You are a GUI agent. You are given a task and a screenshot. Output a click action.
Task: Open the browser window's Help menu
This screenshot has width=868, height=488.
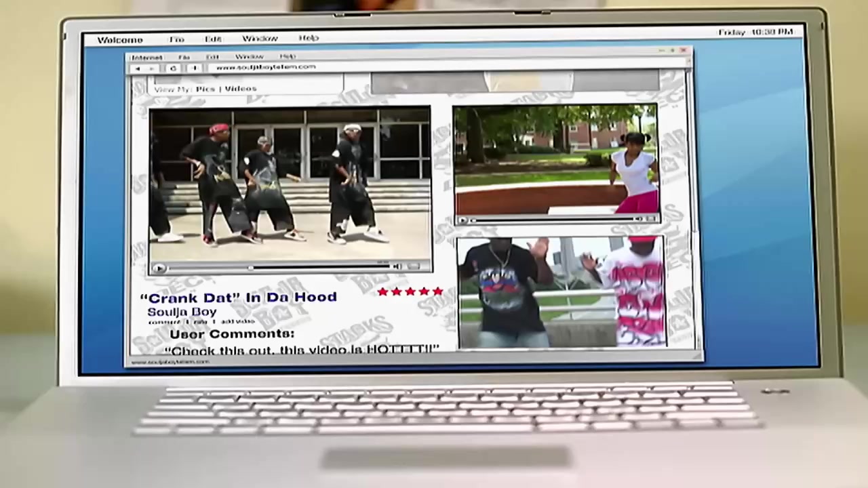click(288, 56)
